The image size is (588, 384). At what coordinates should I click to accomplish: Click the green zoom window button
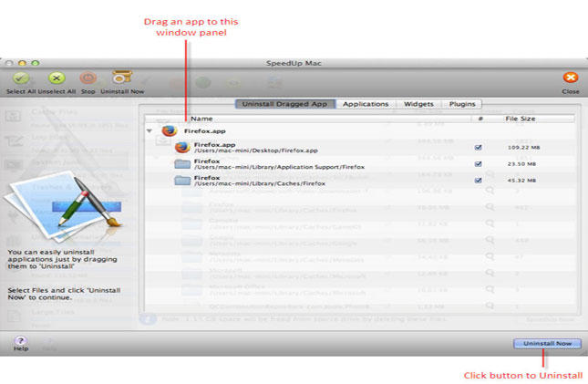point(35,63)
